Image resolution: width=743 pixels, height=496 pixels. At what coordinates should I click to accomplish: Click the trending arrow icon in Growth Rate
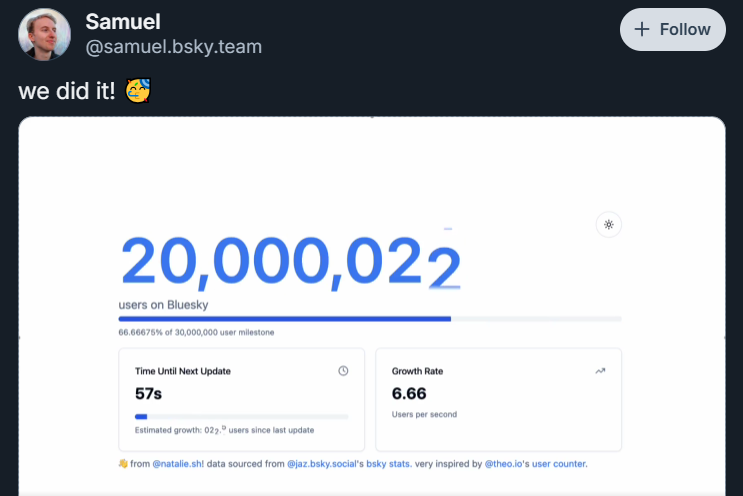600,371
